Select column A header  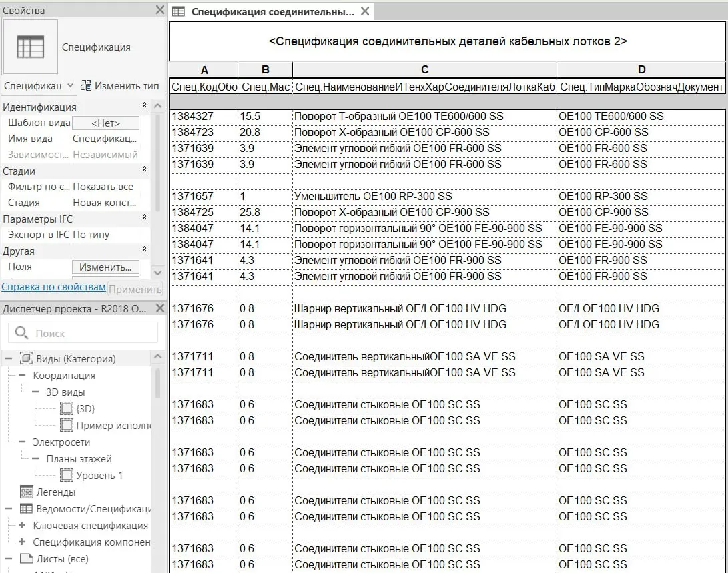pos(204,69)
